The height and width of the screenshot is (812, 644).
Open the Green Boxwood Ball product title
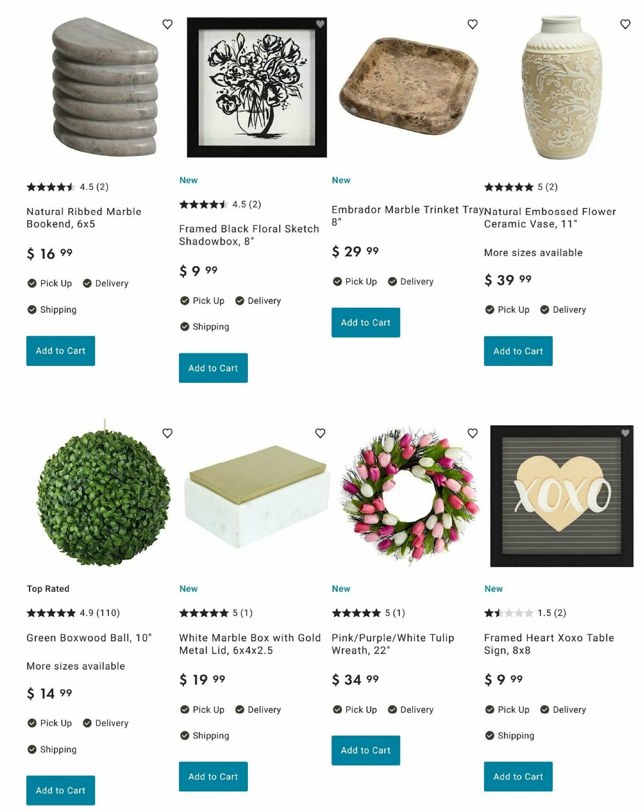[x=89, y=638]
